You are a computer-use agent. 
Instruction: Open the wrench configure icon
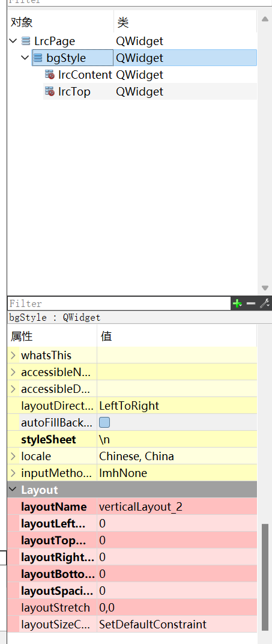tap(265, 303)
